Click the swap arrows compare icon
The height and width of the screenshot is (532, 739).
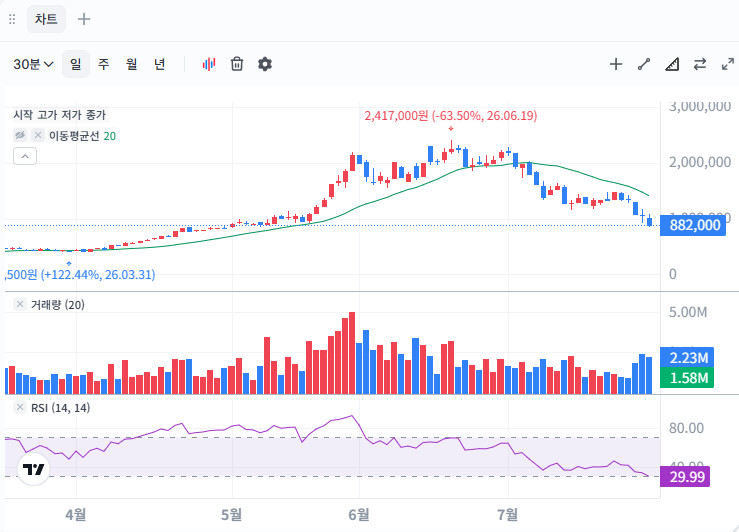point(700,64)
